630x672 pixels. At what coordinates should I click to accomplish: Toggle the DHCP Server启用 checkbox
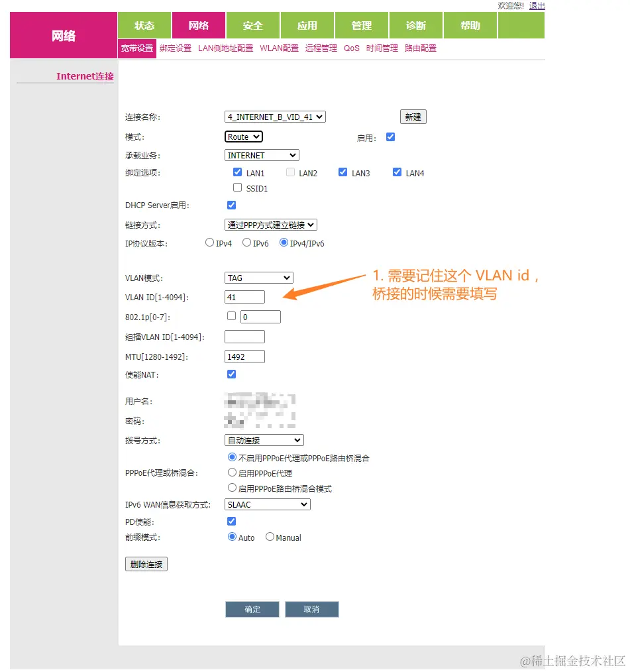coord(231,205)
